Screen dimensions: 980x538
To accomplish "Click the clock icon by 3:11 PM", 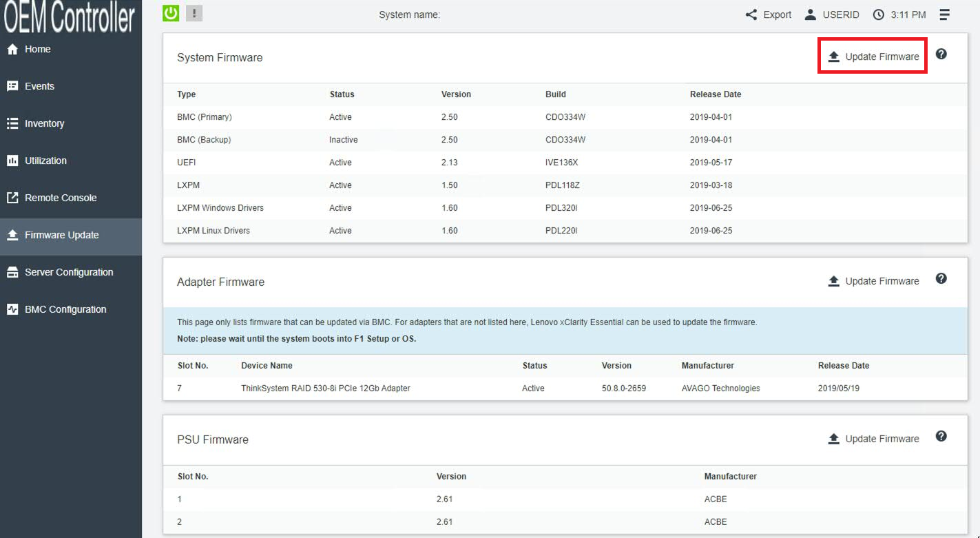I will (x=878, y=14).
